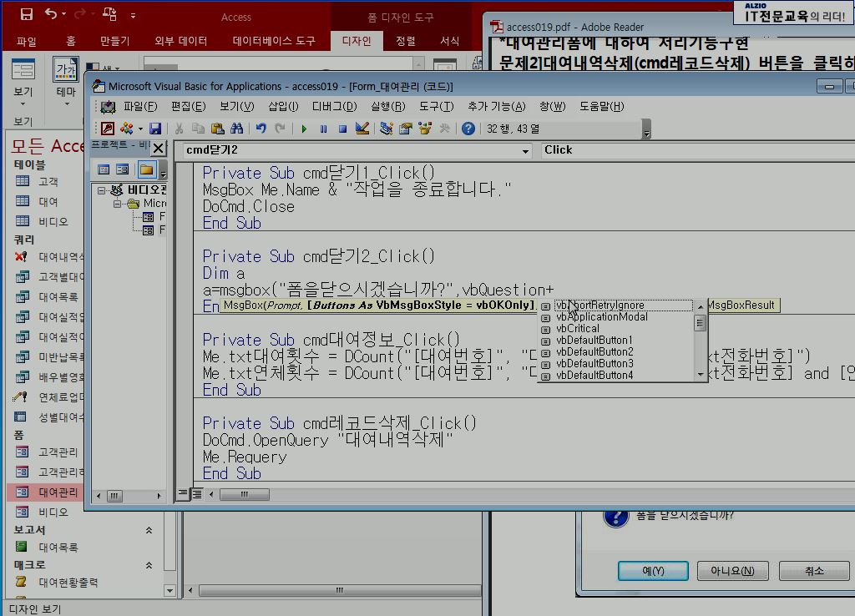Click the Redo arrow in VBA toolbar
The height and width of the screenshot is (616, 855).
(x=281, y=129)
